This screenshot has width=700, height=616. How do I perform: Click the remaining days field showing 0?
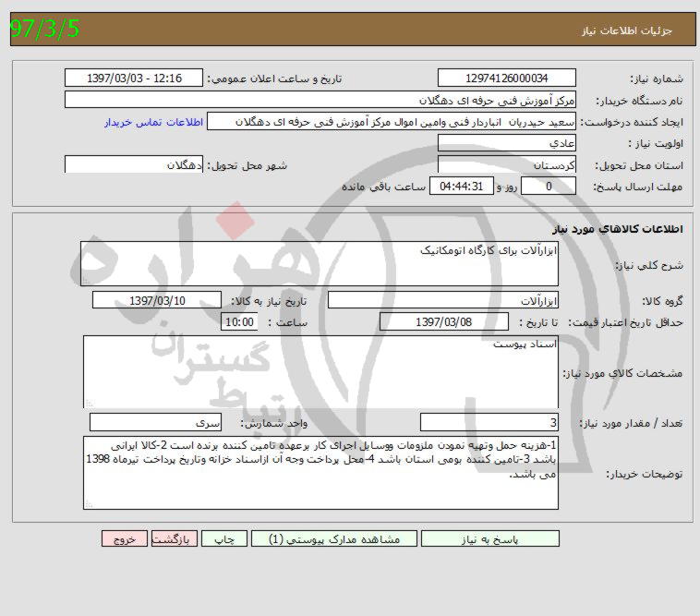tap(549, 187)
